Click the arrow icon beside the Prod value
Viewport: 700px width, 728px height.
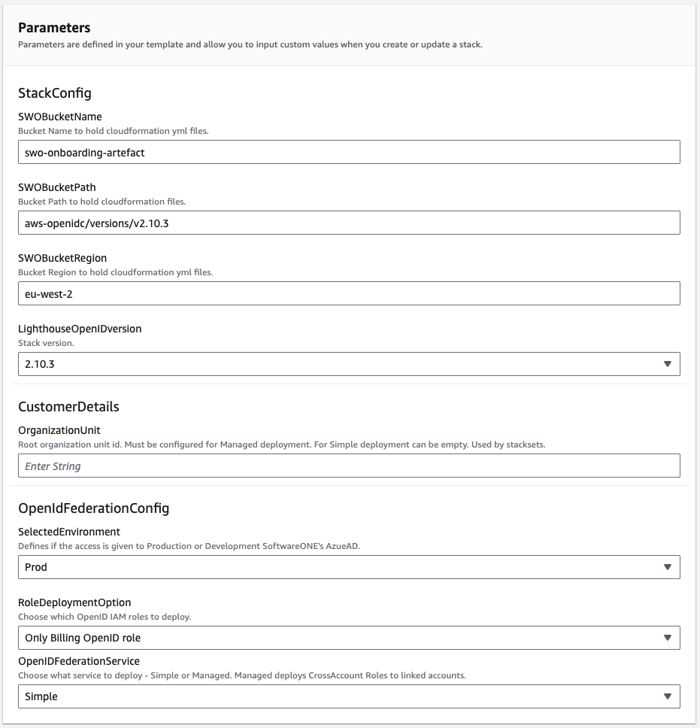667,567
